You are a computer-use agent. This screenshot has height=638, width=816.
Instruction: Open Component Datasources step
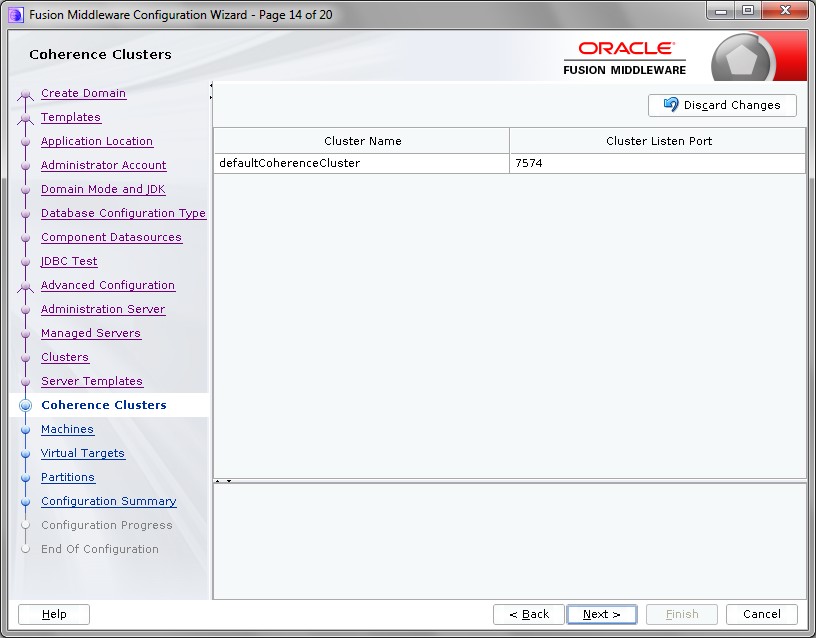click(x=111, y=237)
